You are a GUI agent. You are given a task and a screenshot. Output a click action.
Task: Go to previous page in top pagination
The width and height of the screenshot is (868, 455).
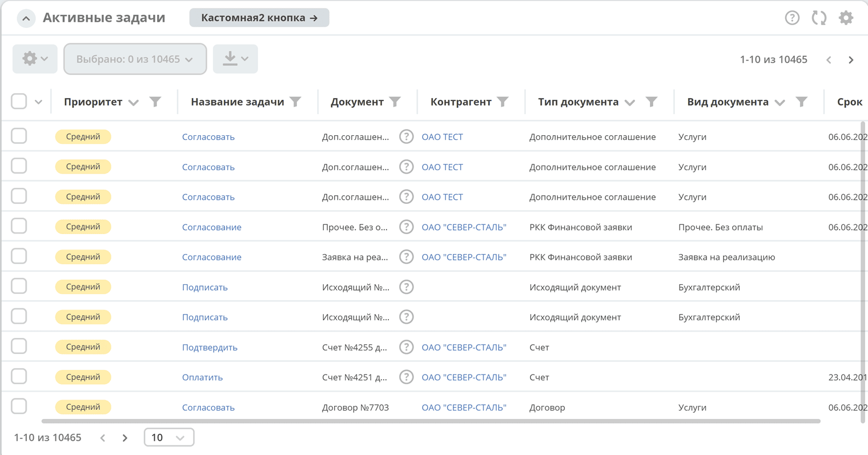pyautogui.click(x=829, y=59)
